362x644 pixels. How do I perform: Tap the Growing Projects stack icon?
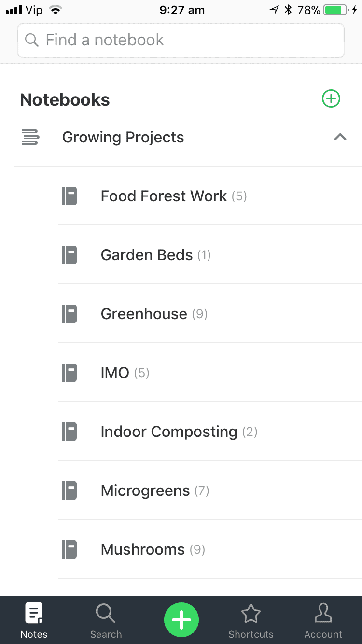(x=30, y=137)
